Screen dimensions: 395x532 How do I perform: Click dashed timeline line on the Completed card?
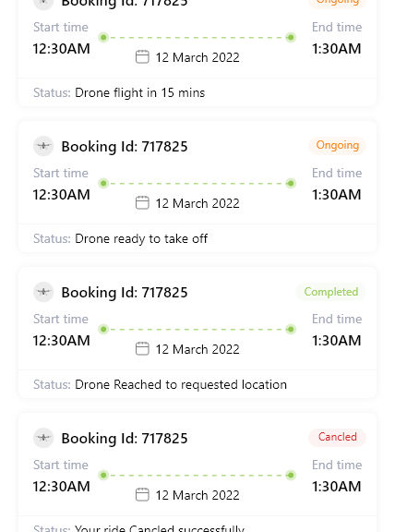[x=197, y=329]
